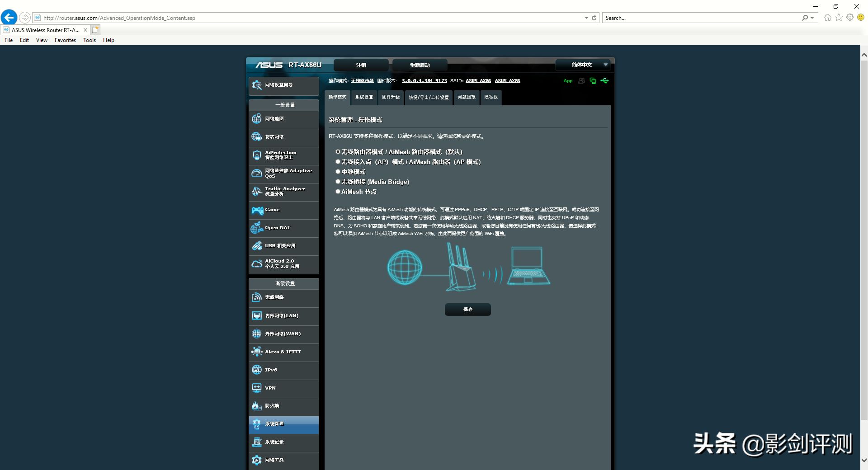Screen dimensions: 868x470
Task: Open a new browser tab
Action: click(95, 30)
